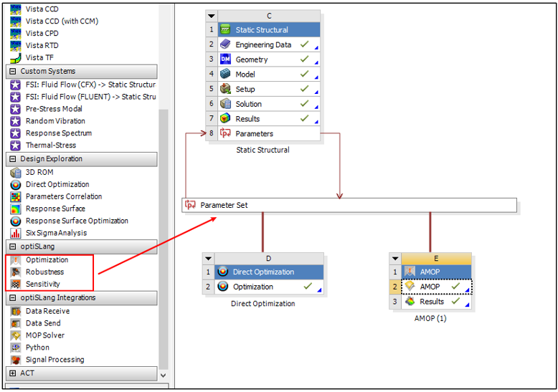Screen dimensions: 558x392
Task: Collapse the optiSLang Integrations group
Action: coord(13,297)
